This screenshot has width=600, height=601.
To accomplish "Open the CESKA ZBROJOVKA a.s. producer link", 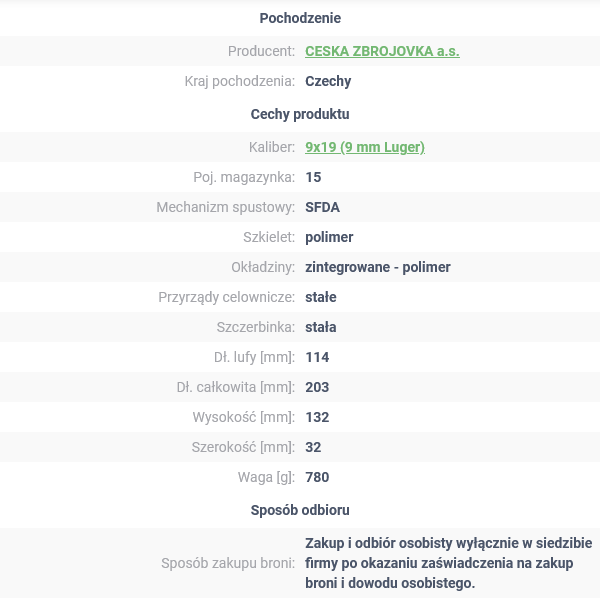I will (382, 51).
